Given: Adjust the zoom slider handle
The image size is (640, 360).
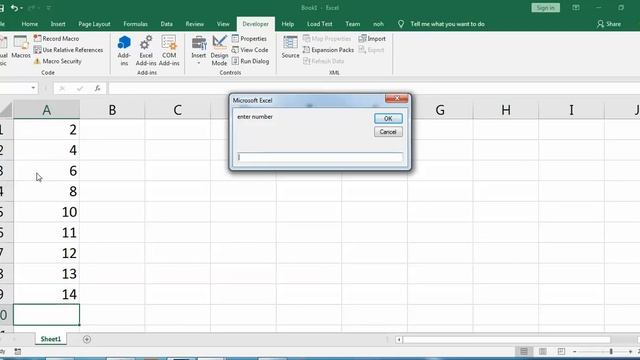Looking at the screenshot, I should 611,351.
